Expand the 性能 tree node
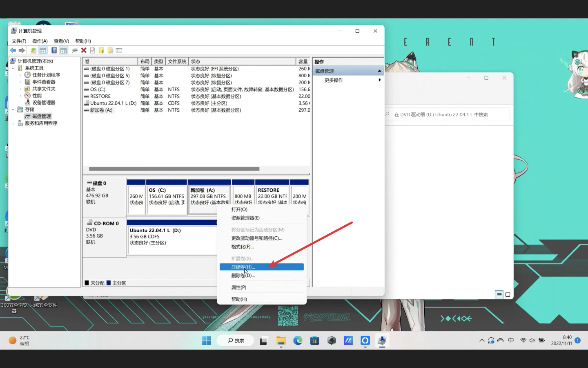 click(x=20, y=96)
